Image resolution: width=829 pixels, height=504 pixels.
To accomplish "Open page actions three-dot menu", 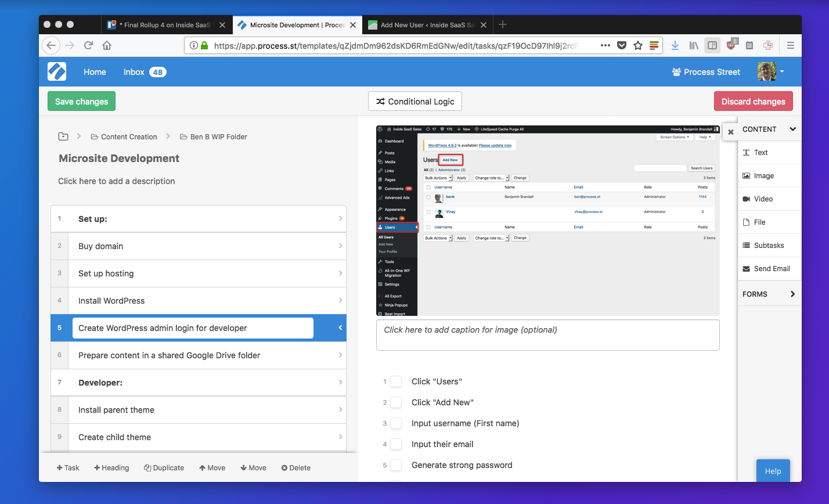I will point(605,45).
